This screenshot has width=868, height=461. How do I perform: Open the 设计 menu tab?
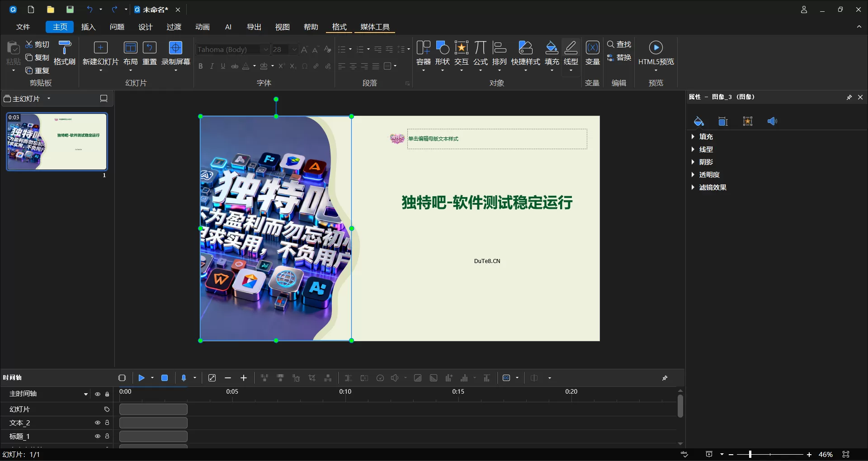[x=145, y=27]
